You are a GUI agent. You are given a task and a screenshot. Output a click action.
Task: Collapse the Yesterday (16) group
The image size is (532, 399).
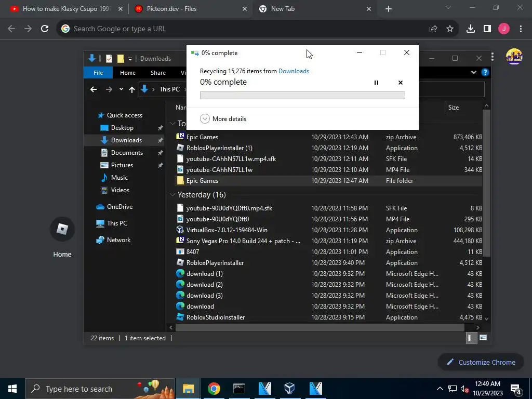172,195
